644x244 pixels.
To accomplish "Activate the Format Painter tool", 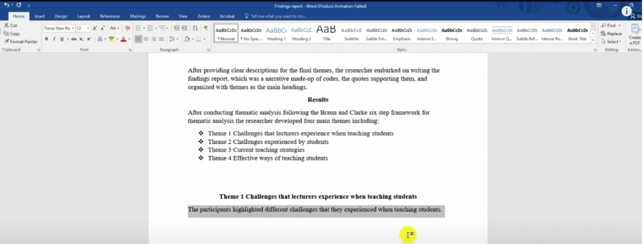I will [21, 42].
